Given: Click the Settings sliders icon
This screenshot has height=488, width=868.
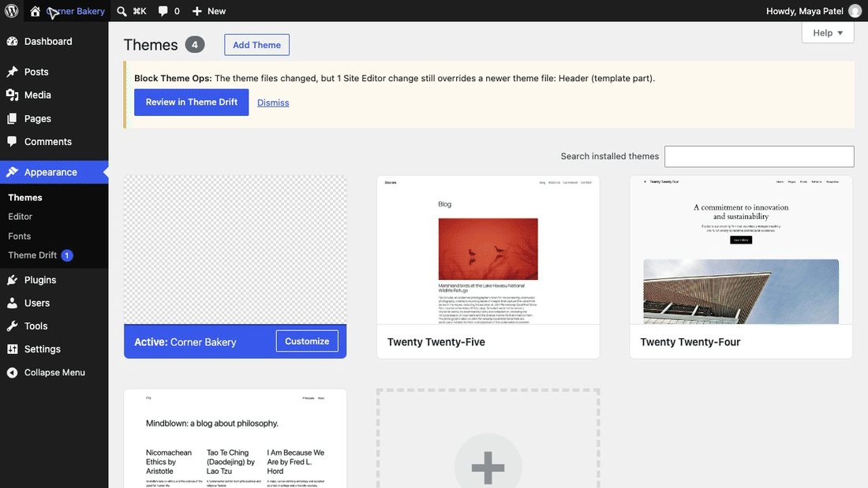Looking at the screenshot, I should [x=12, y=349].
